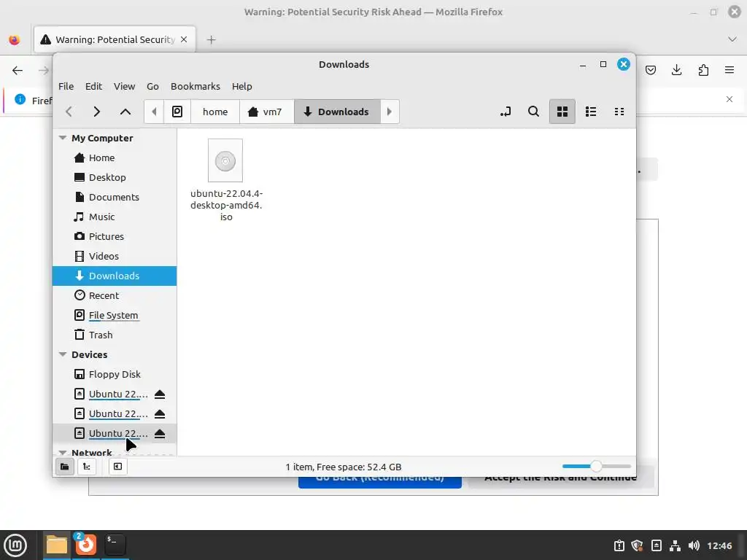The width and height of the screenshot is (747, 560).
Task: Select the home path bar button
Action: pyautogui.click(x=215, y=112)
